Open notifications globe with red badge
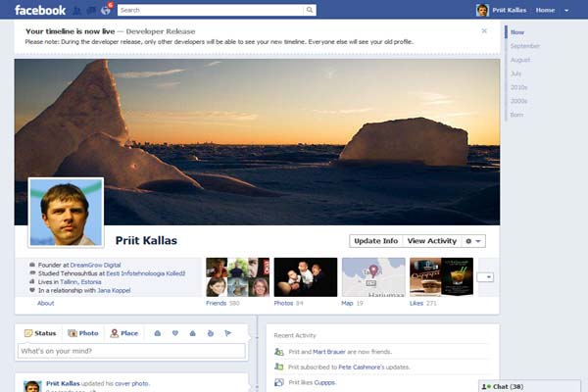Screen dimensions: 588x392 pyautogui.click(x=106, y=11)
